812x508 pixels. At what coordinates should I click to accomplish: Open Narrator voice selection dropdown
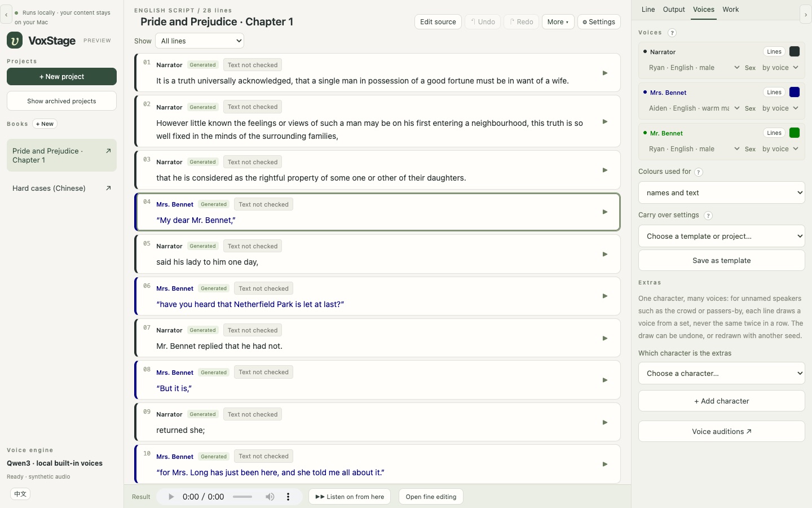(694, 68)
